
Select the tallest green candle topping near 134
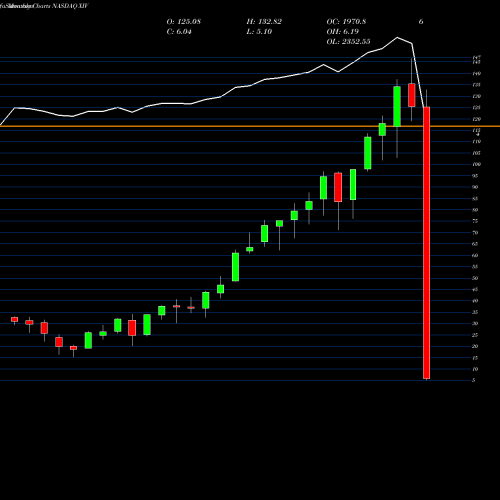[397, 106]
